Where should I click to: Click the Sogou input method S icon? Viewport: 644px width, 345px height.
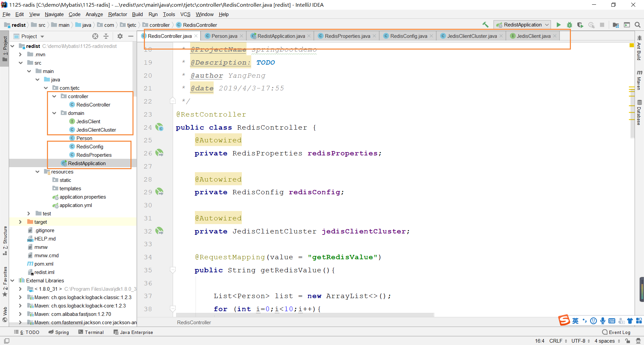tap(564, 320)
